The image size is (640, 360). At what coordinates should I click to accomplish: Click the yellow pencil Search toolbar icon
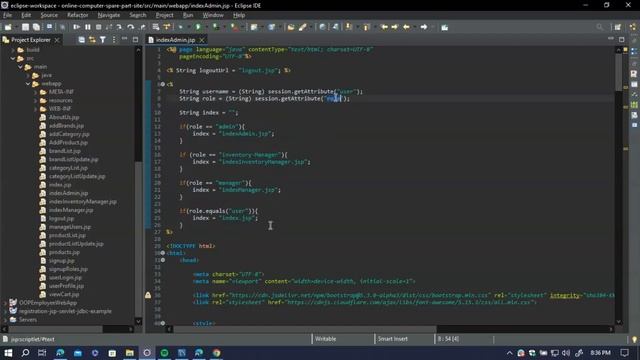click(x=302, y=27)
